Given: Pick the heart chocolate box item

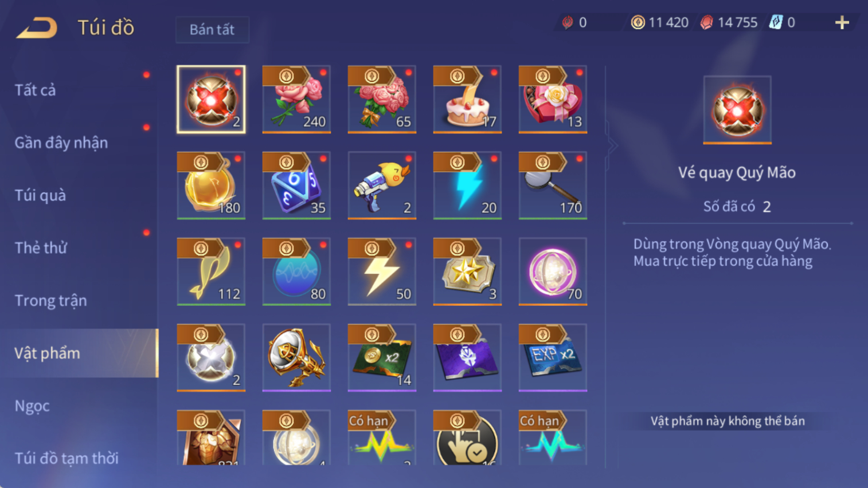Looking at the screenshot, I should point(553,100).
